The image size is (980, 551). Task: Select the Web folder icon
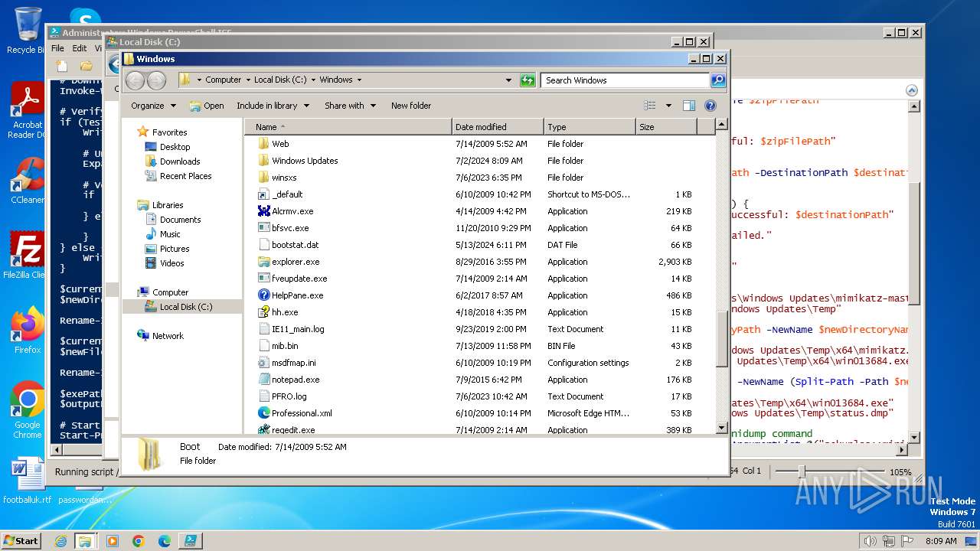point(264,144)
